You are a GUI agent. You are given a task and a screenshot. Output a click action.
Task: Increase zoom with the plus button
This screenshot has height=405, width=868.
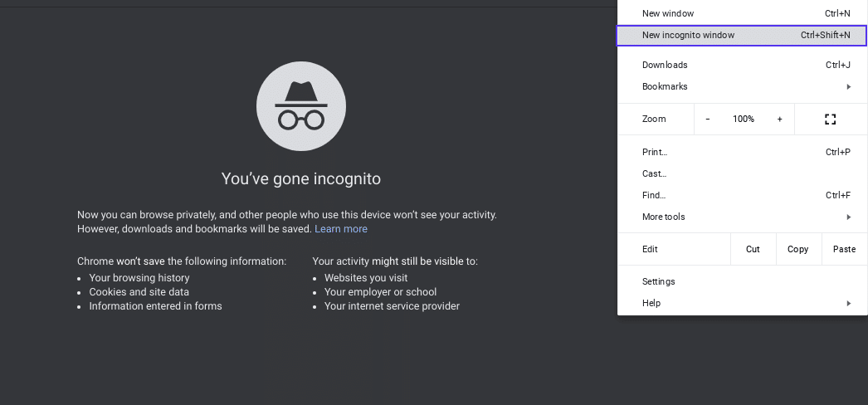779,119
